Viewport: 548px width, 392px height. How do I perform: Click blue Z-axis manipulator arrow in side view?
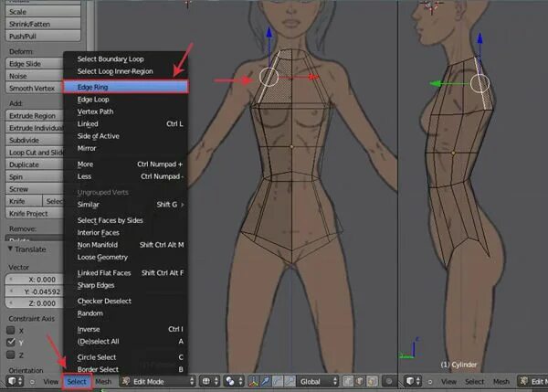[480, 37]
